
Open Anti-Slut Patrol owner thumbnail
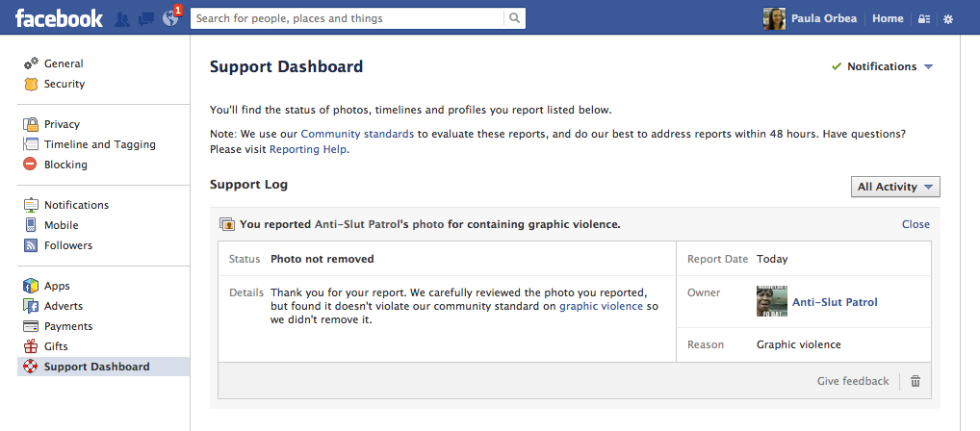771,301
